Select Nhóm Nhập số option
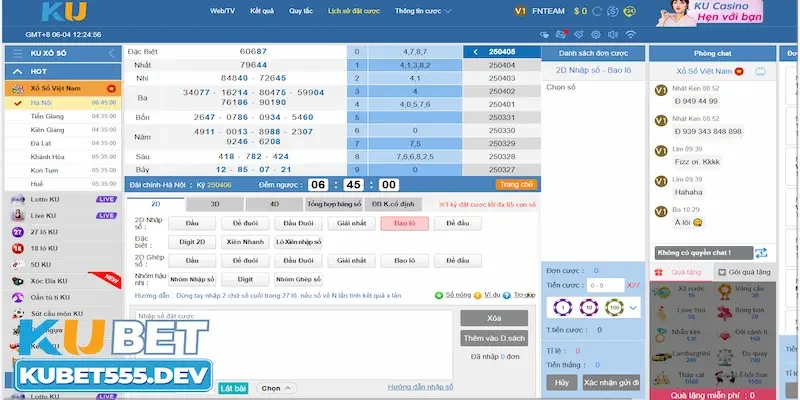 pos(192,279)
